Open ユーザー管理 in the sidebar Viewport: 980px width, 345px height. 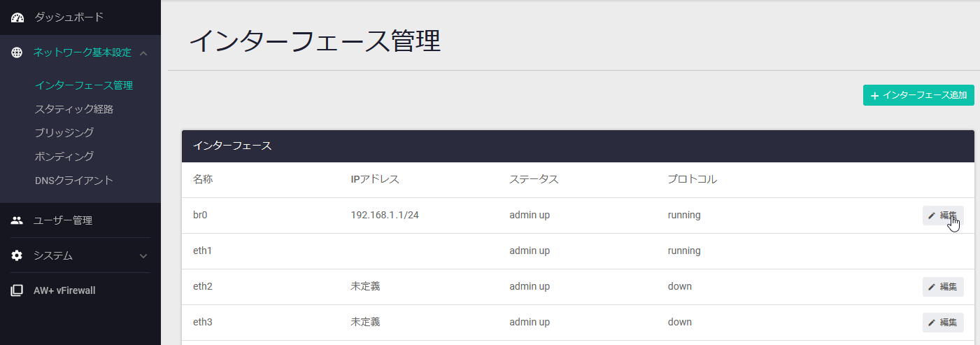point(63,220)
